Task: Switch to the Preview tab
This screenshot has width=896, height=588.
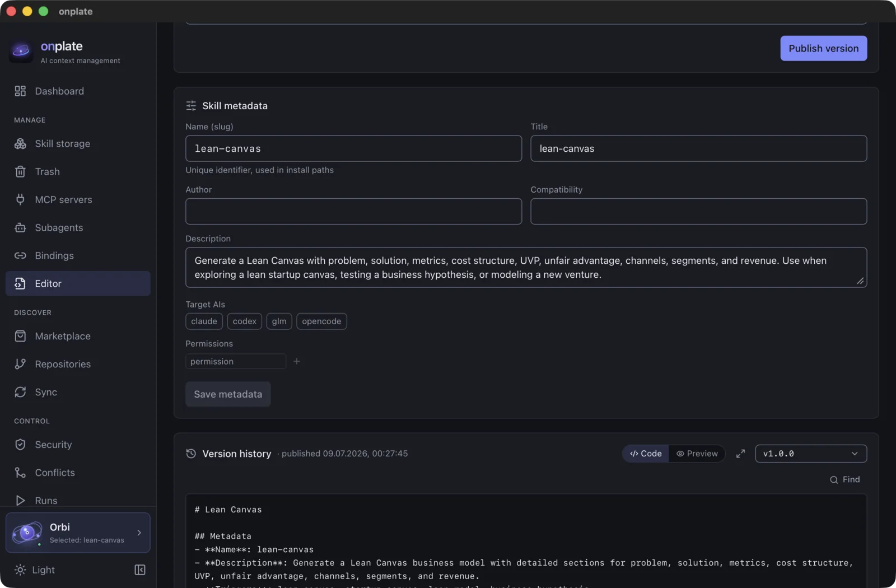Action: tap(697, 454)
